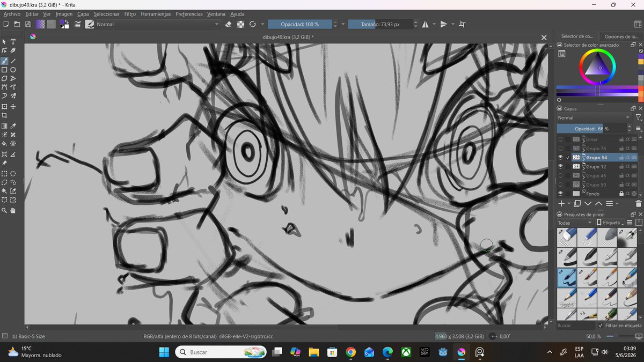Open an existing document via folder icon

tap(17, 24)
